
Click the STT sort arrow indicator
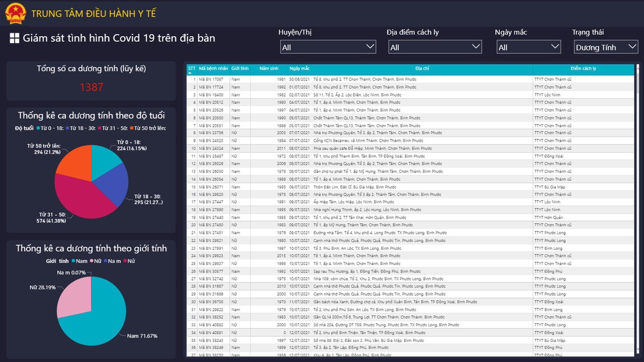[x=190, y=73]
